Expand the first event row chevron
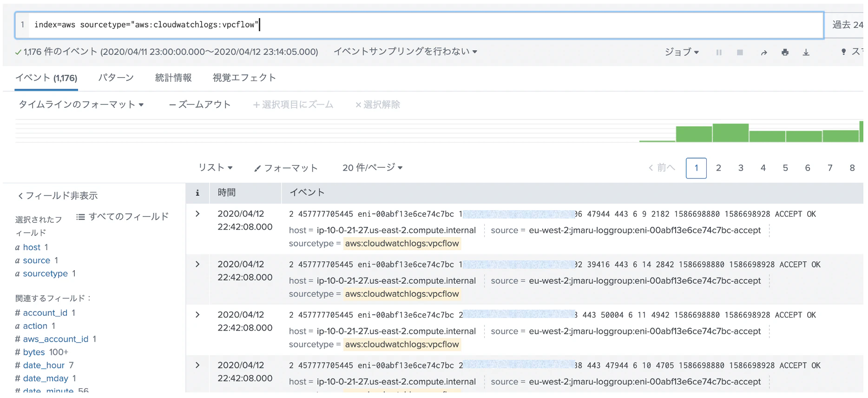The height and width of the screenshot is (398, 868). coord(197,214)
